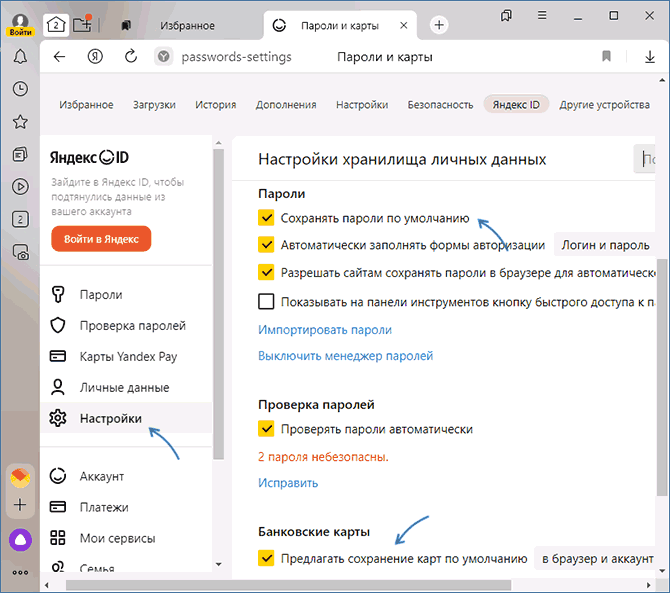
Task: Click the new tab group icon
Action: 82,23
